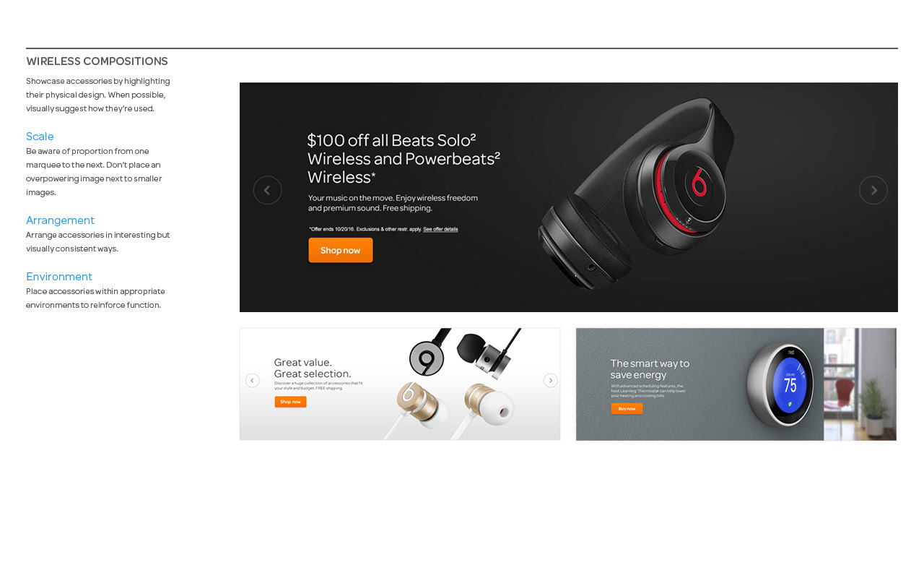Click the orange Shop now button in Beats banner
The image size is (924, 578).
[341, 250]
